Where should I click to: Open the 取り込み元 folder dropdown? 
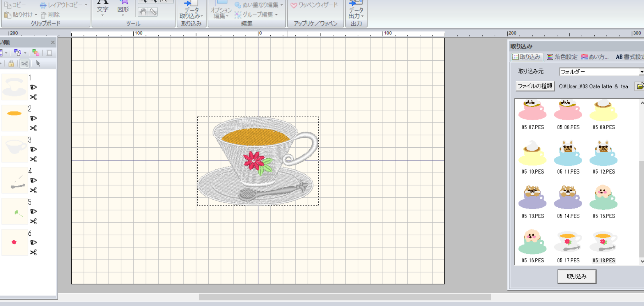point(642,72)
